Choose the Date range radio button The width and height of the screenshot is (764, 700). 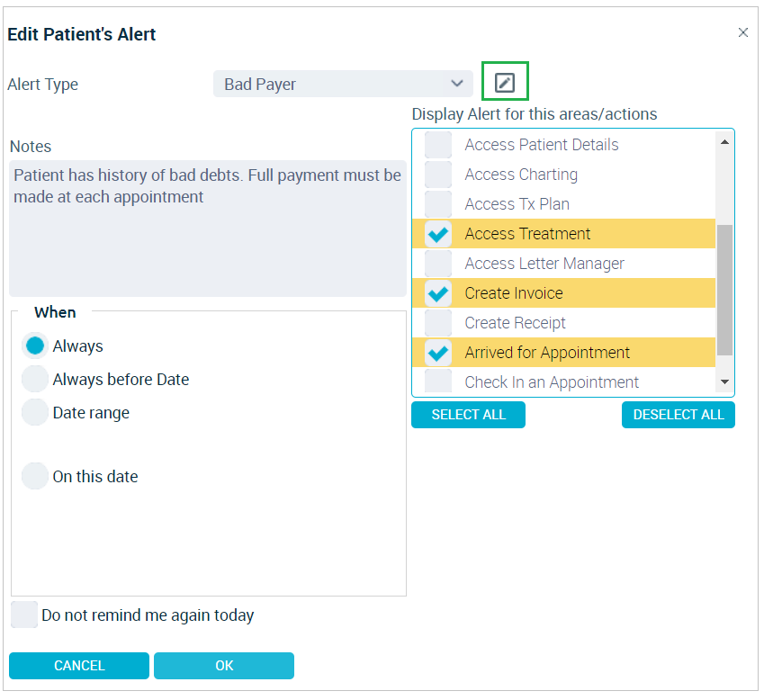coord(34,413)
